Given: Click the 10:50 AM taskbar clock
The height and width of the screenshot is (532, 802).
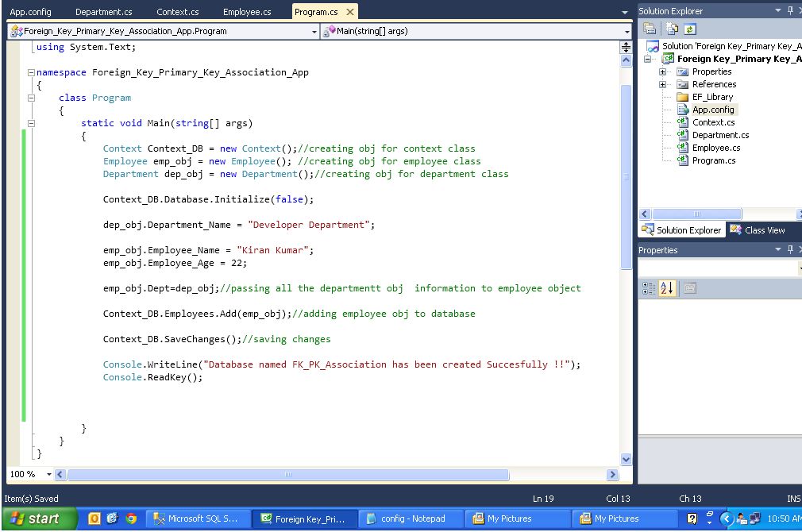Looking at the screenshot, I should [x=785, y=519].
